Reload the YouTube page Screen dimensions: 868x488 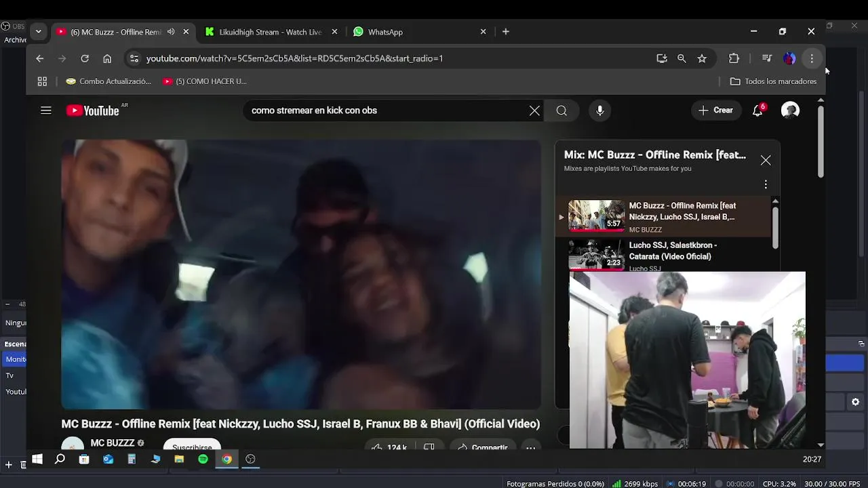click(x=85, y=58)
